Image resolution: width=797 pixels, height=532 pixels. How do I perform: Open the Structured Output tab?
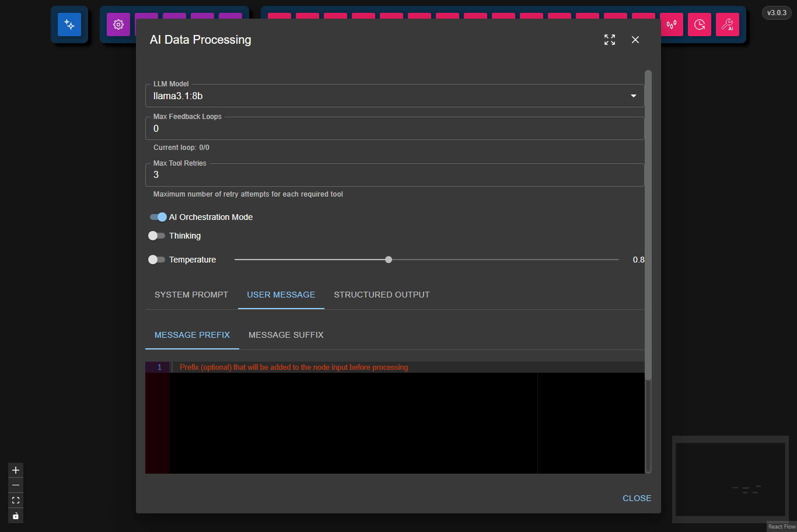click(x=382, y=295)
